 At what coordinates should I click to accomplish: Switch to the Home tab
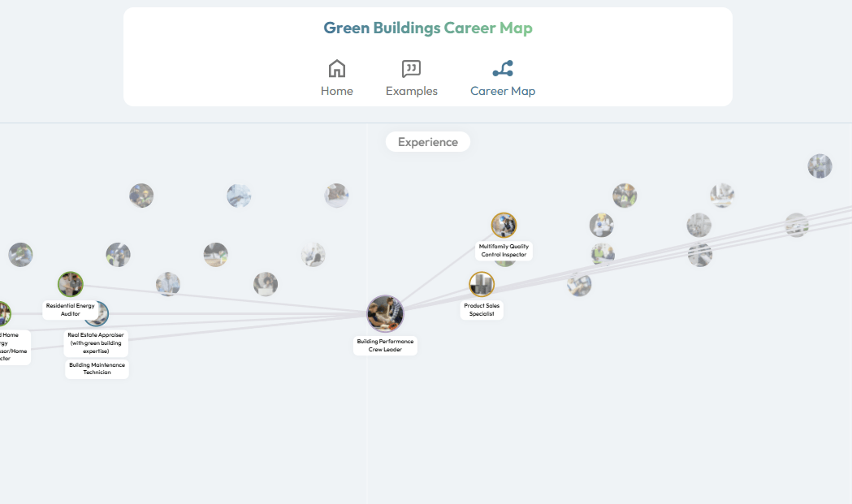337,78
